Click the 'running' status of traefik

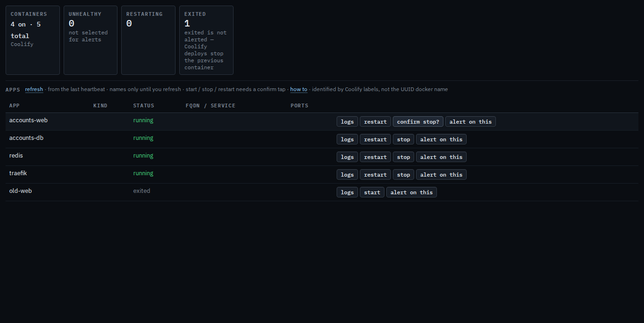143,173
